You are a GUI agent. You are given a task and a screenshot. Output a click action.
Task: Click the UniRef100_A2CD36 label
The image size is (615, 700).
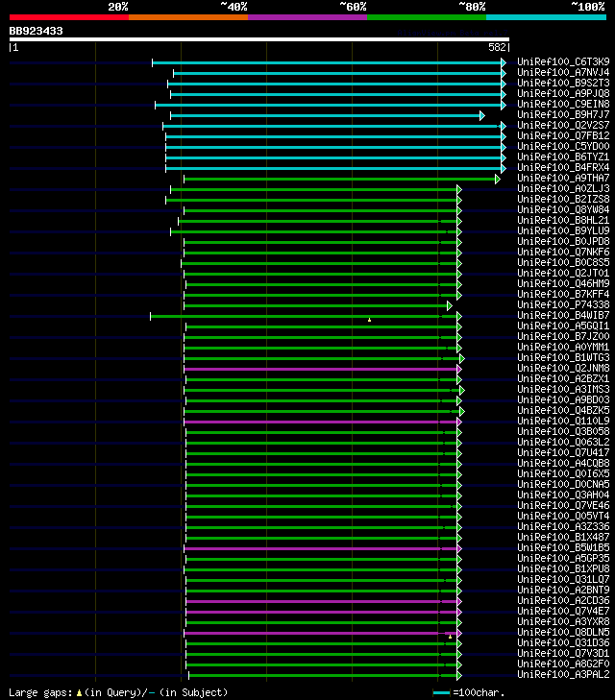point(563,600)
